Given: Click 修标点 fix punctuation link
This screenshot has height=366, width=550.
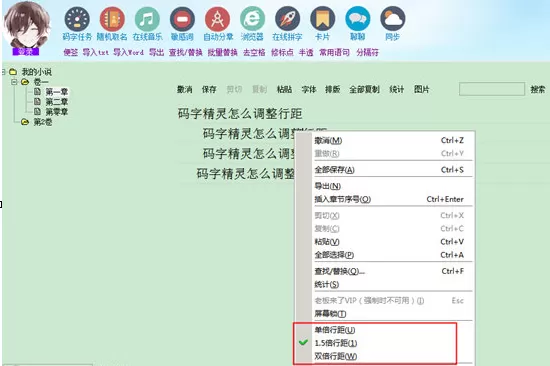Looking at the screenshot, I should (x=282, y=52).
